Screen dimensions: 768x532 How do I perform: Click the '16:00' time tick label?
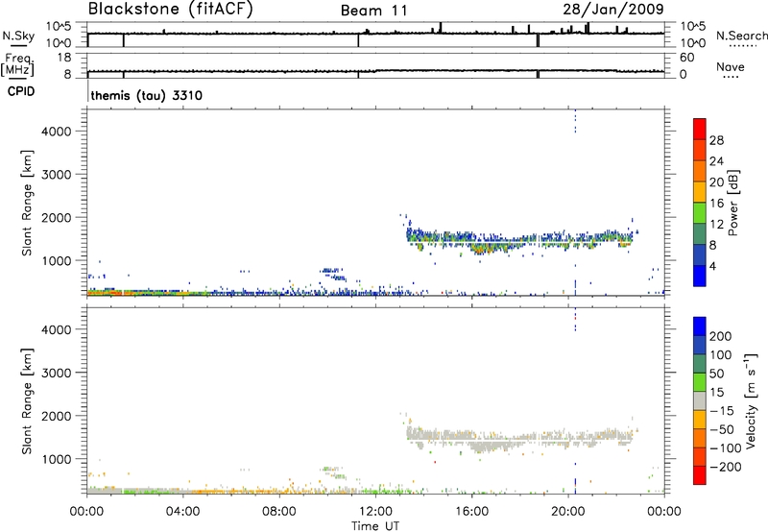point(471,512)
